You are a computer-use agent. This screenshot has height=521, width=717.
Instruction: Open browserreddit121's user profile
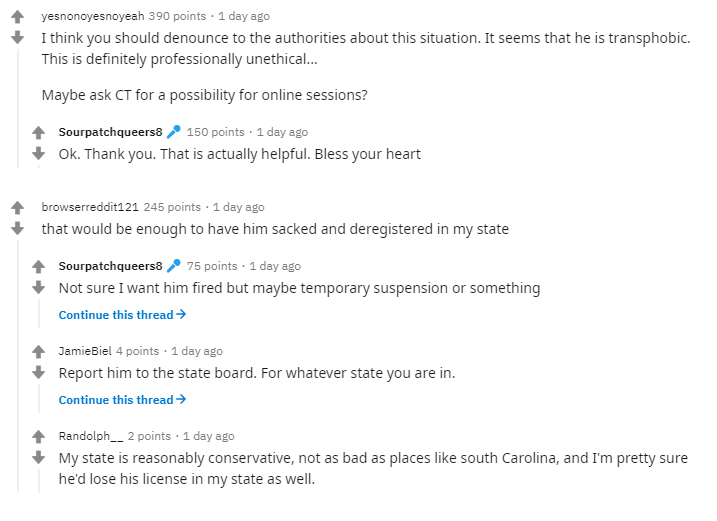point(90,207)
